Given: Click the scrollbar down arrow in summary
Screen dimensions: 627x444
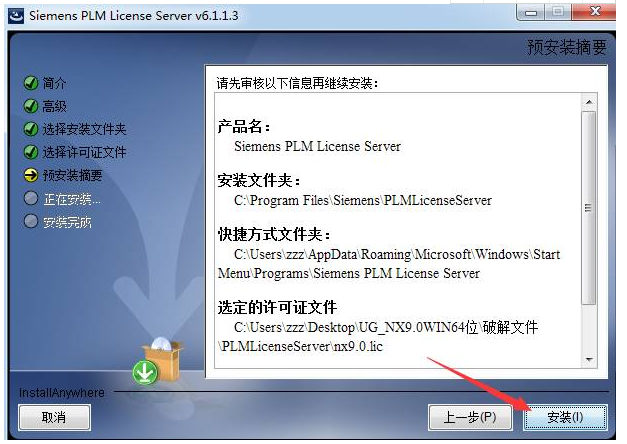Looking at the screenshot, I should coord(589,360).
